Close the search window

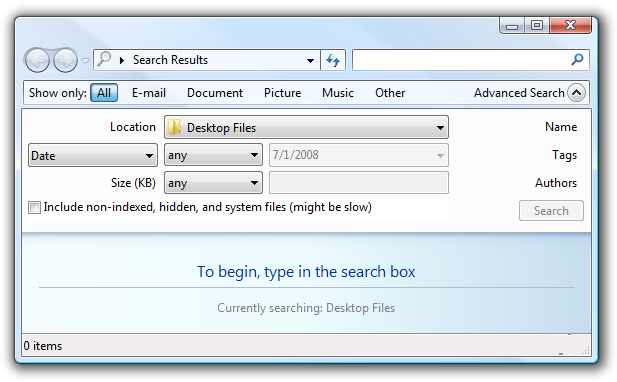pyautogui.click(x=570, y=26)
